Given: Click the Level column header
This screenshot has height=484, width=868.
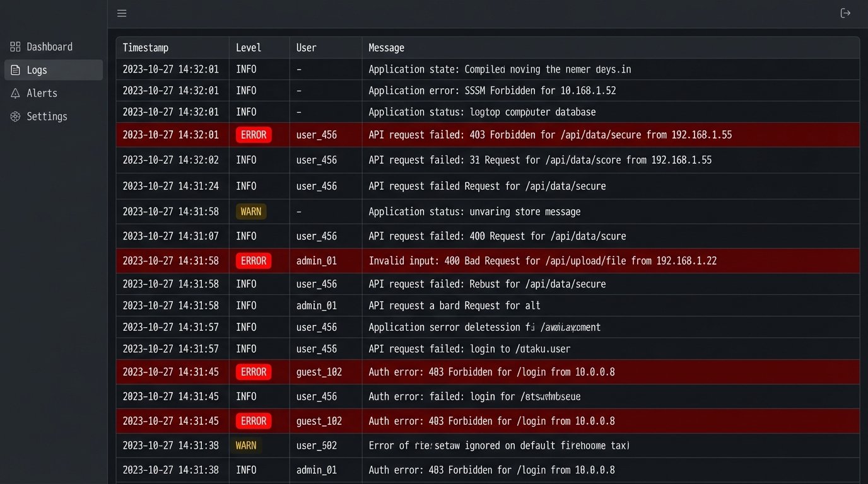Looking at the screenshot, I should tap(248, 48).
